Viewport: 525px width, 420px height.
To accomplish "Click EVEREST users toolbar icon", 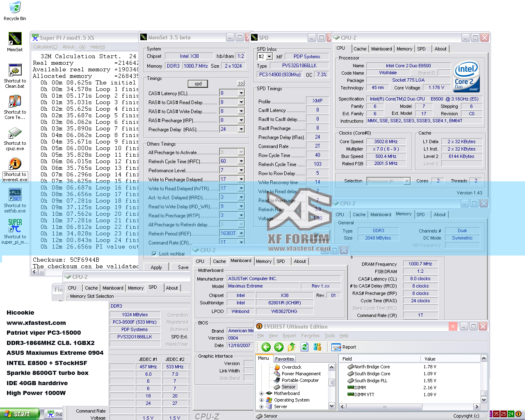I will click(x=317, y=347).
